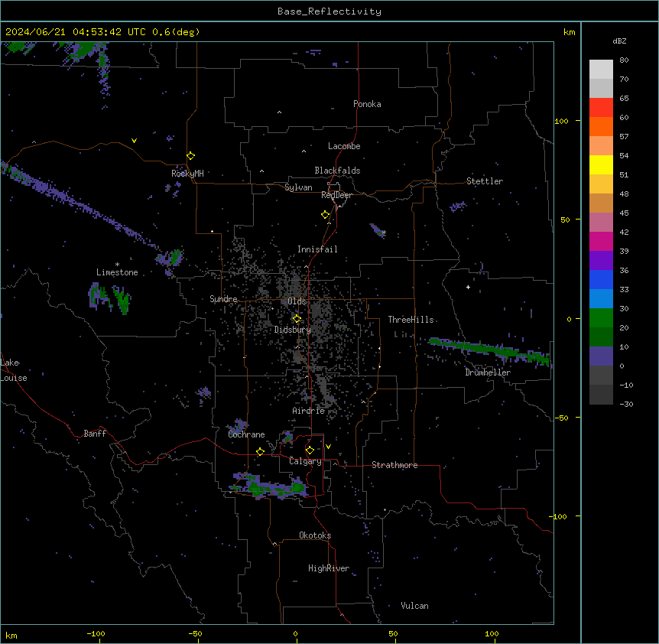Select the yellow diamond marker south of RedDeer
This screenshot has height=644, width=659.
tap(326, 214)
